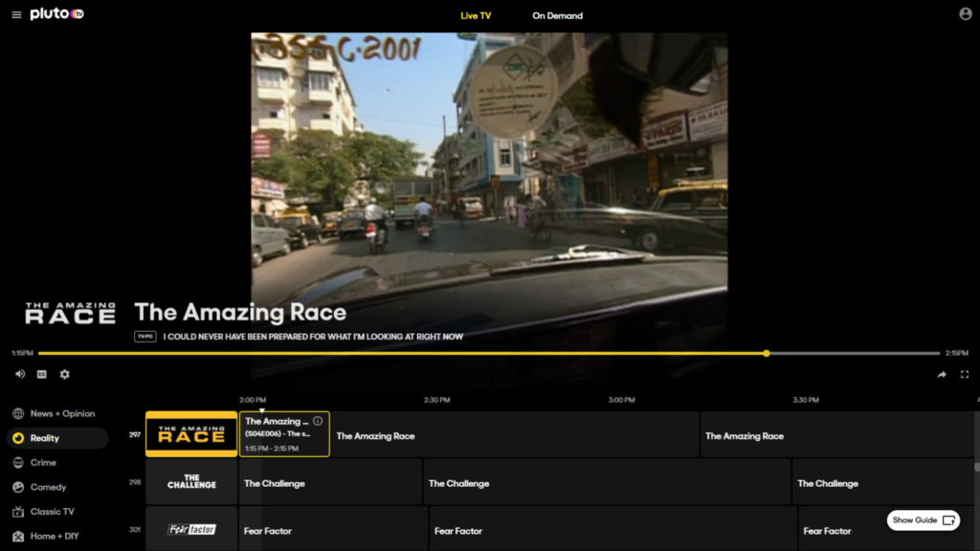Open the hamburger navigation menu
This screenshot has width=980, height=551.
(16, 15)
